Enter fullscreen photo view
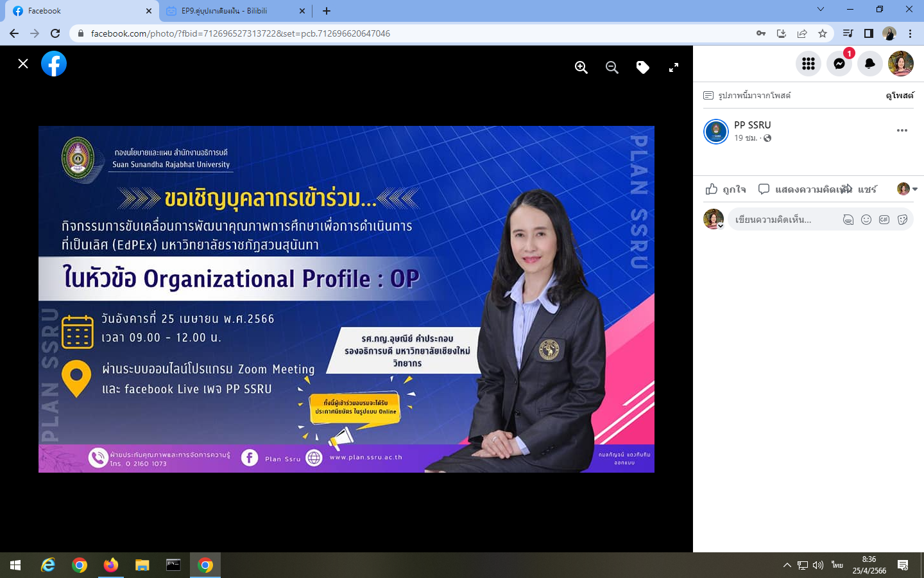This screenshot has height=578, width=924. pos(674,67)
